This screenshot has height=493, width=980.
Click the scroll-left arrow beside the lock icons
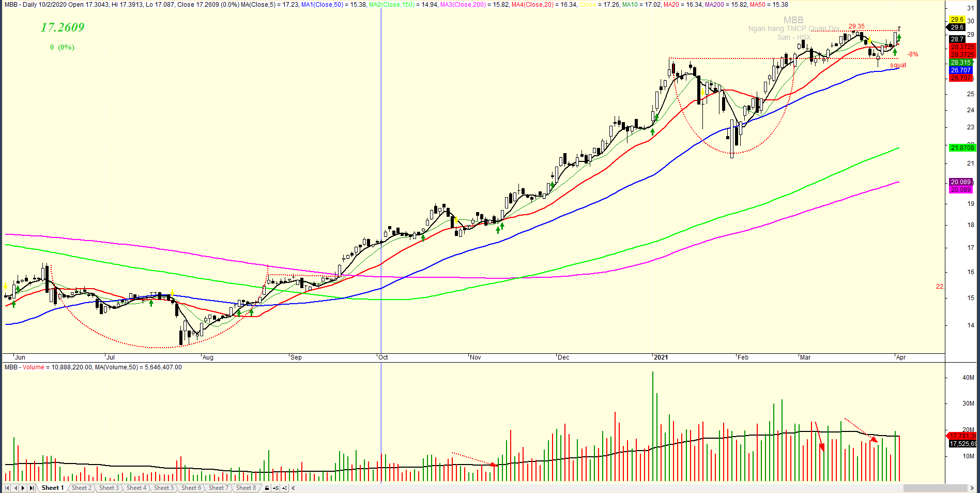pyautogui.click(x=293, y=488)
